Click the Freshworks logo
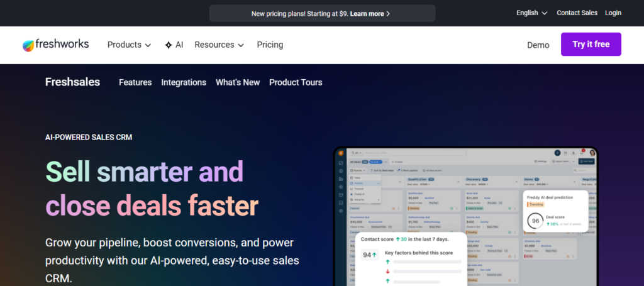The width and height of the screenshot is (644, 286). pyautogui.click(x=55, y=45)
